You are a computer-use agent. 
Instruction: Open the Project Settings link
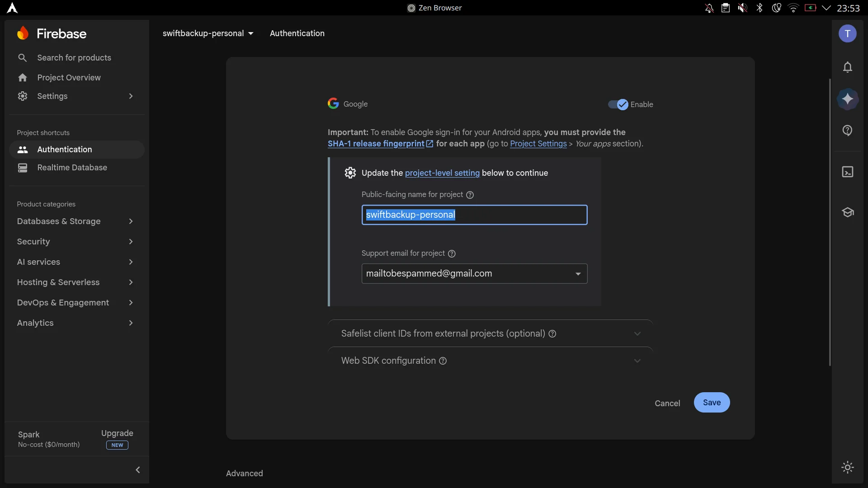pos(538,144)
